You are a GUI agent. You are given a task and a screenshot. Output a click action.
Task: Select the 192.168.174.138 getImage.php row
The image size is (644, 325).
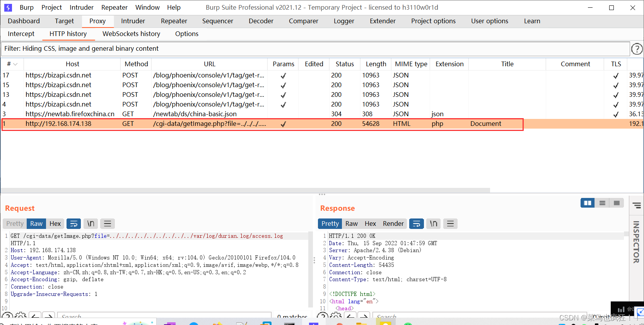[322, 124]
